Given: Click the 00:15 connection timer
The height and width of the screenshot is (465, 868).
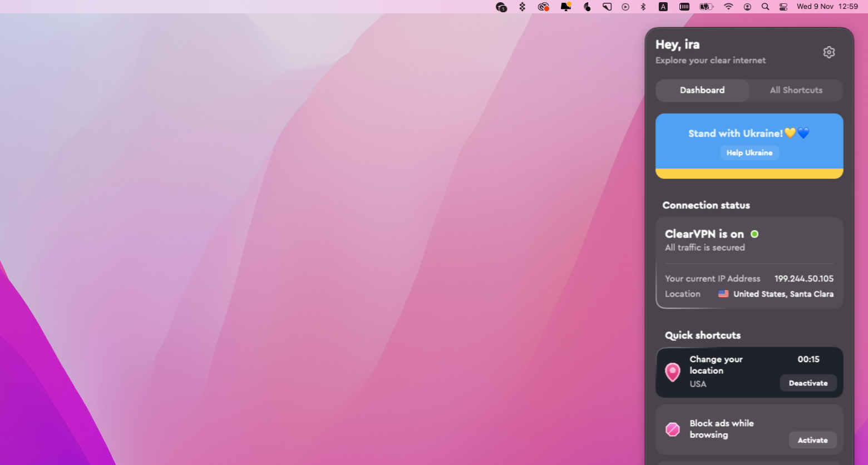Looking at the screenshot, I should tap(808, 359).
